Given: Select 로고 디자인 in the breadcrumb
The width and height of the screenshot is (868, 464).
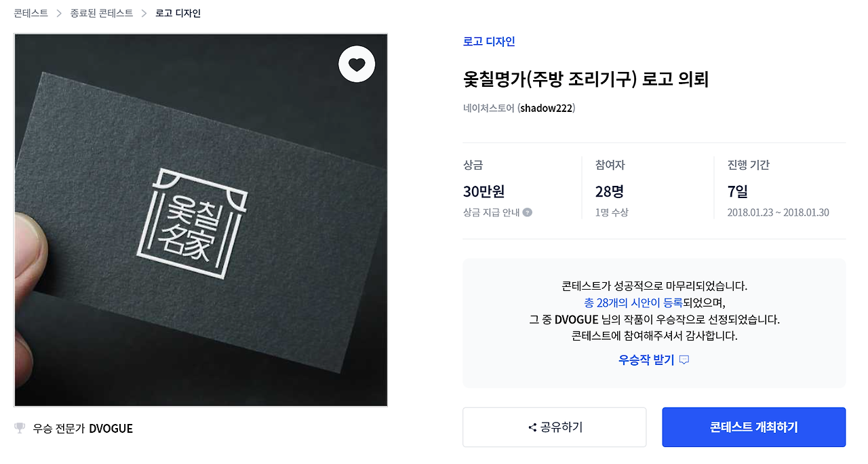Looking at the screenshot, I should [x=178, y=14].
